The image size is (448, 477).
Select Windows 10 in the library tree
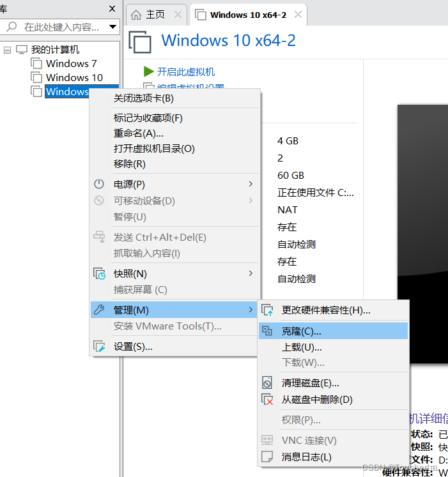(x=74, y=77)
